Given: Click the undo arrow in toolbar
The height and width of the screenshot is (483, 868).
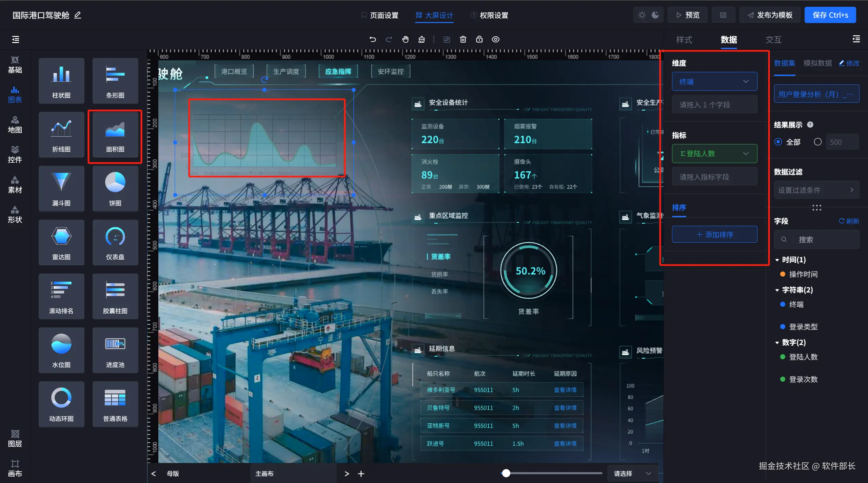Looking at the screenshot, I should tap(372, 39).
